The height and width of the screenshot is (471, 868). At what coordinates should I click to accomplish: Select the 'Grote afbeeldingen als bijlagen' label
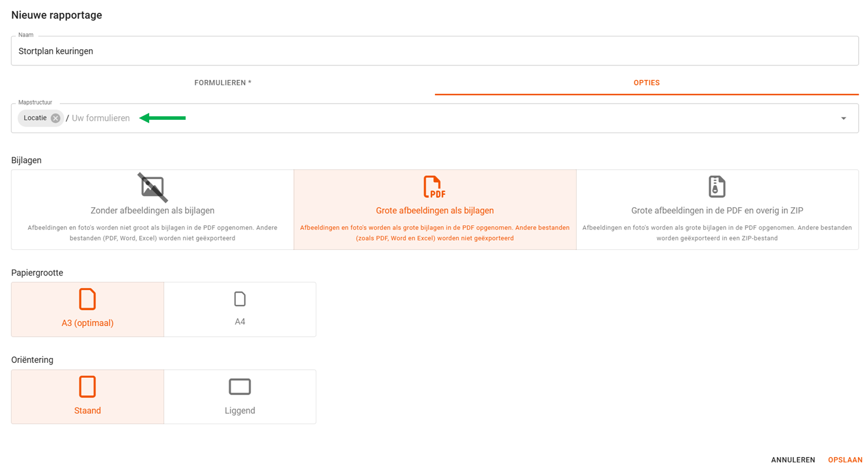pos(435,211)
